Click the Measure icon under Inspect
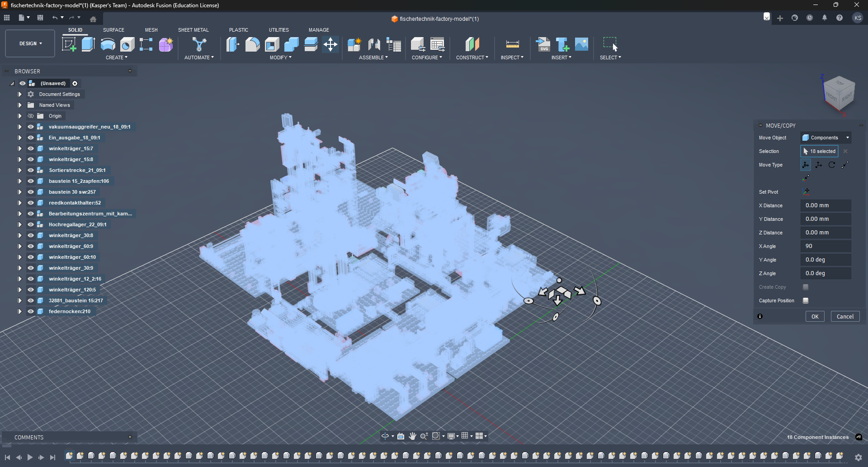Viewport: 868px width, 467px height. (x=512, y=44)
